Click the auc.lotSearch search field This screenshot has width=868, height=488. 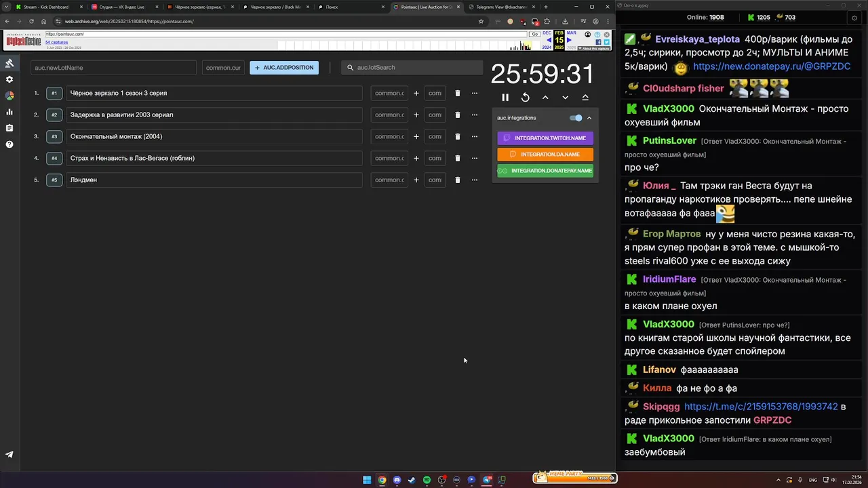pos(411,68)
